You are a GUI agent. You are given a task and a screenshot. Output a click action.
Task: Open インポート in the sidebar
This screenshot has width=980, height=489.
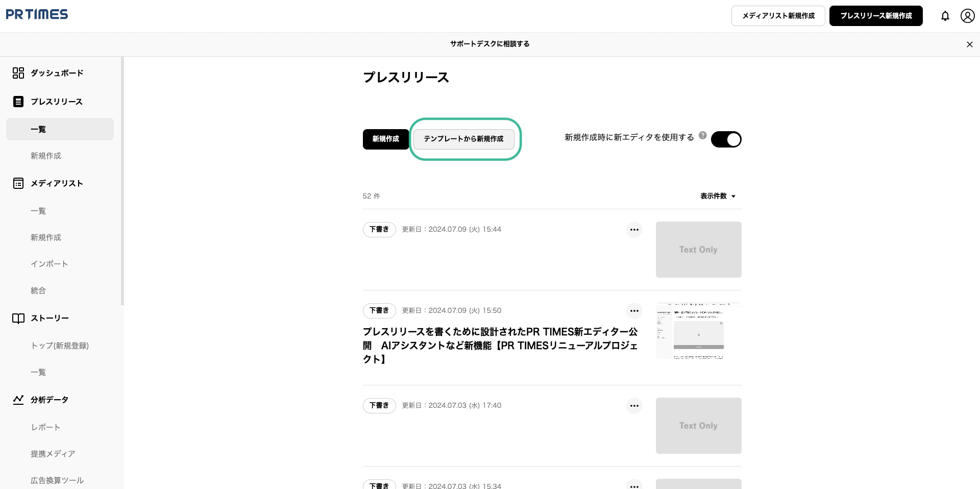pos(50,264)
